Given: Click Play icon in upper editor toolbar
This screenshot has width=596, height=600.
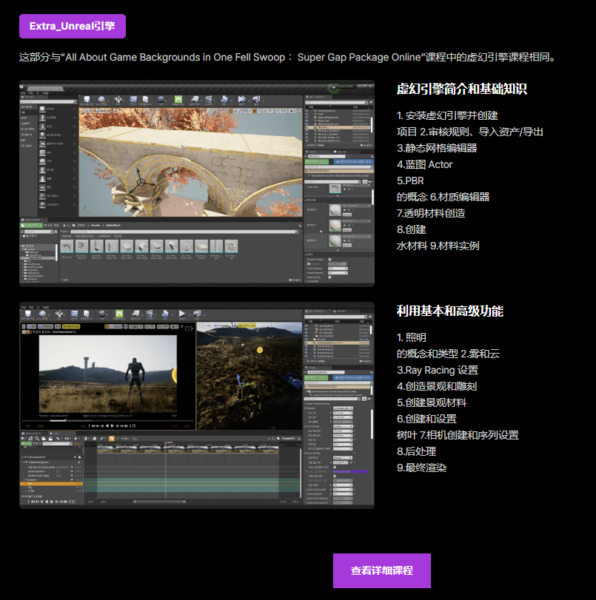Looking at the screenshot, I should [241, 99].
